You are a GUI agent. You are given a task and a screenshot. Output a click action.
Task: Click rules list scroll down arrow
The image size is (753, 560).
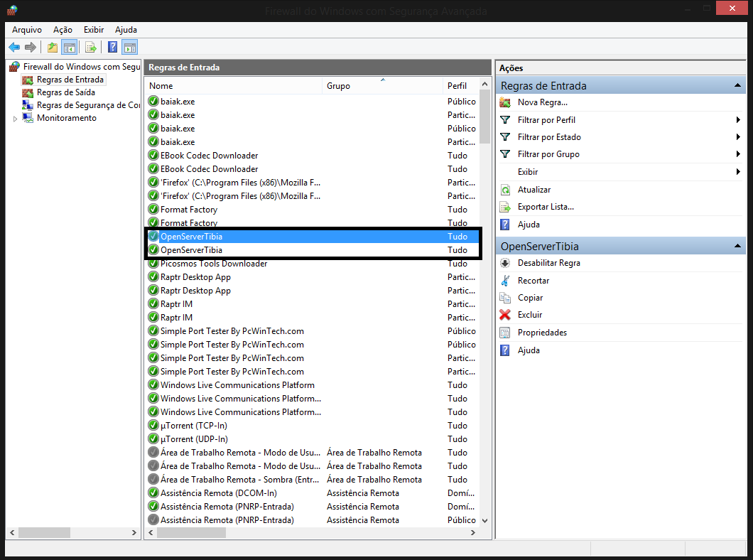(x=485, y=521)
